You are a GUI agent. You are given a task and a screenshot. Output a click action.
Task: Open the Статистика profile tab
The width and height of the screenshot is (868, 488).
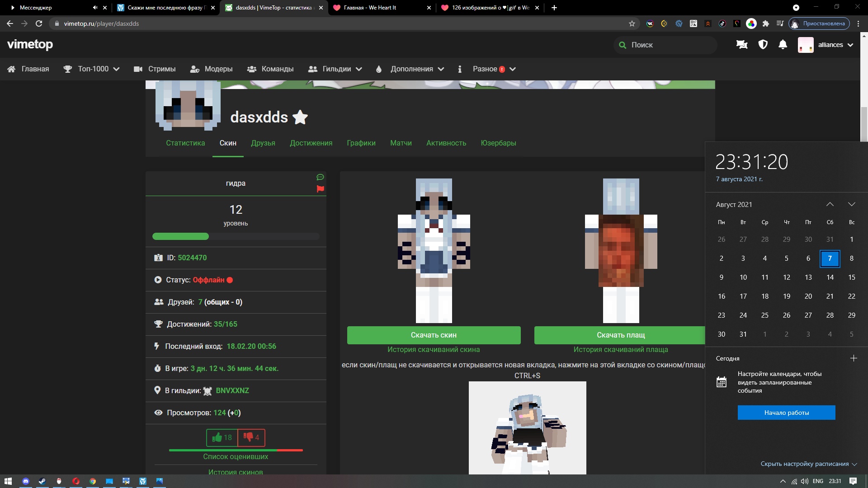(185, 143)
